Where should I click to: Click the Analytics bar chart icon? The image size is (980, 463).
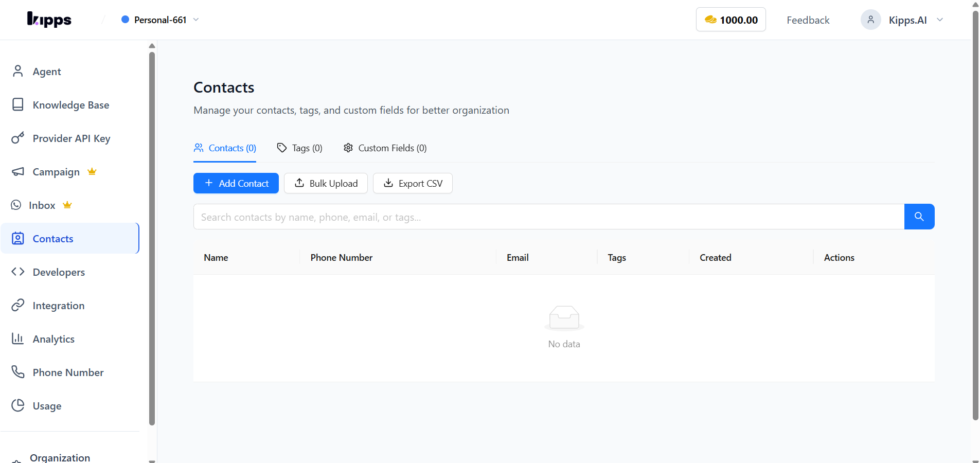pyautogui.click(x=18, y=339)
